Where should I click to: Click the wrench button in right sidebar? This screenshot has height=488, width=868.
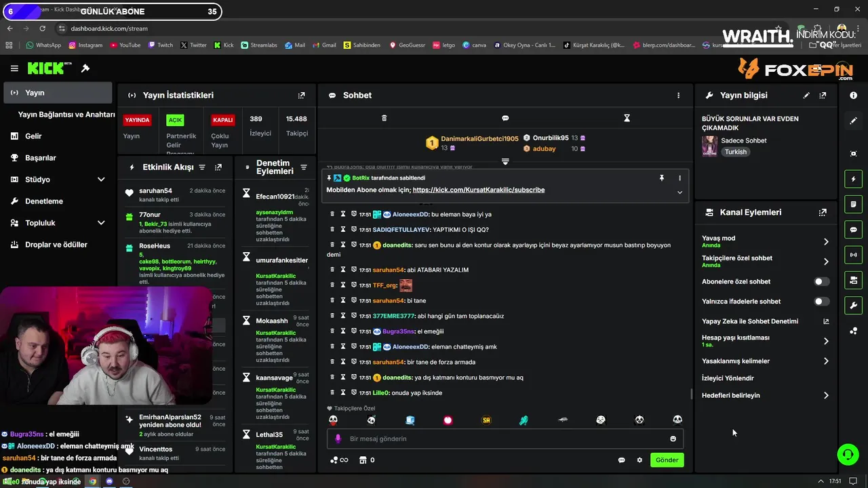(x=853, y=305)
